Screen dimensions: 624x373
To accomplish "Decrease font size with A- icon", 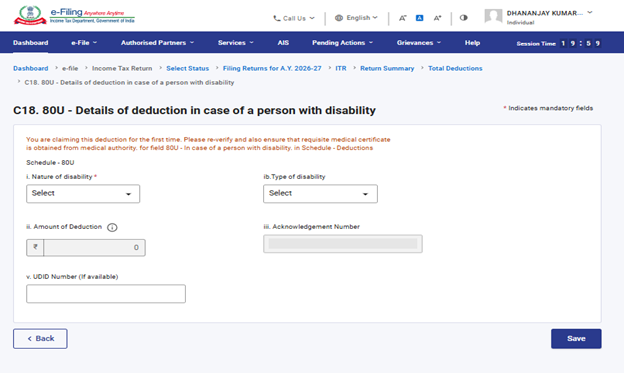I will click(x=402, y=18).
